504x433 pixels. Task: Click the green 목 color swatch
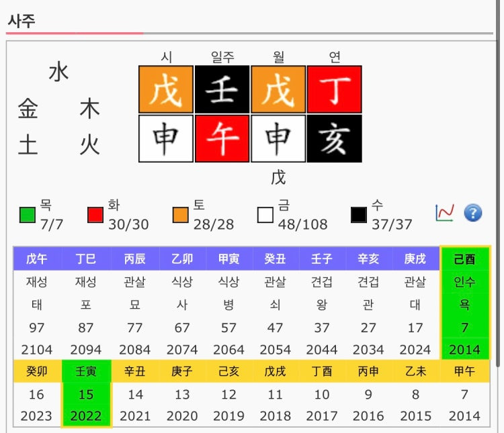tap(28, 215)
